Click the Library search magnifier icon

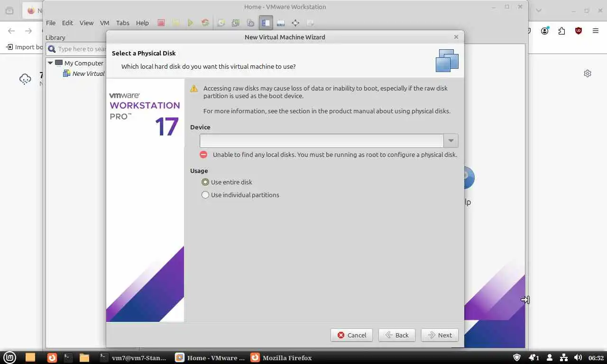tap(52, 49)
